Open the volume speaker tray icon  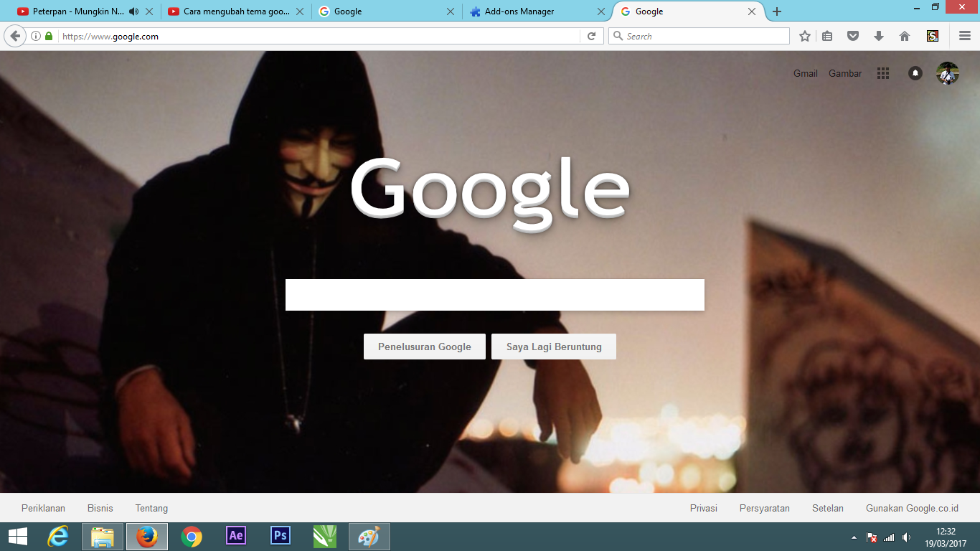[907, 537]
